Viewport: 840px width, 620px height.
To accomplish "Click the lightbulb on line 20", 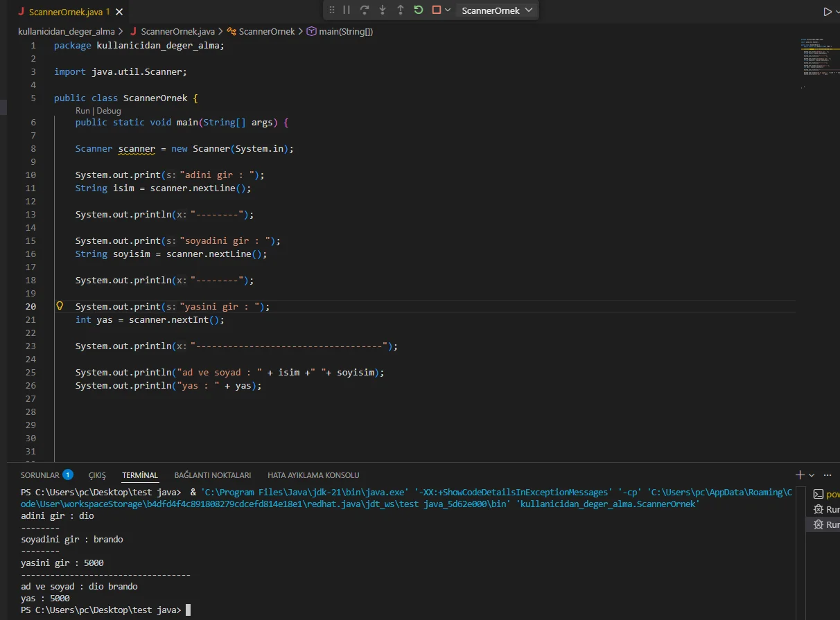I will click(60, 306).
